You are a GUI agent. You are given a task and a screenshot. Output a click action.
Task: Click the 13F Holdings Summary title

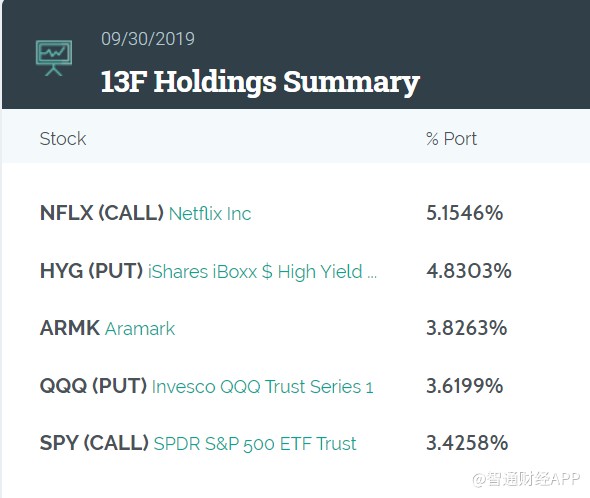tap(260, 82)
